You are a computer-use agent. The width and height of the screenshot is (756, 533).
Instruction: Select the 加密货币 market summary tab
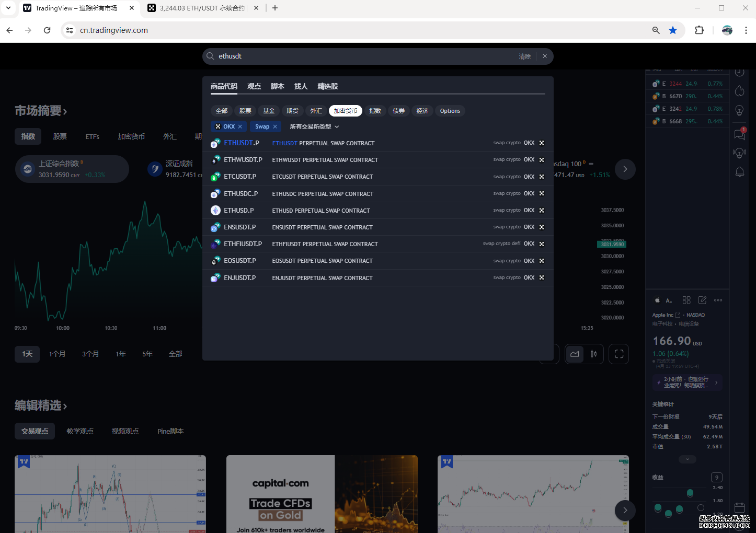pos(131,136)
